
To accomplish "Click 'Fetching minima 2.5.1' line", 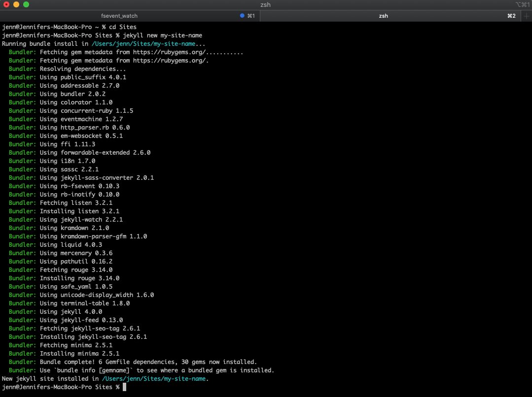I will pos(76,345).
